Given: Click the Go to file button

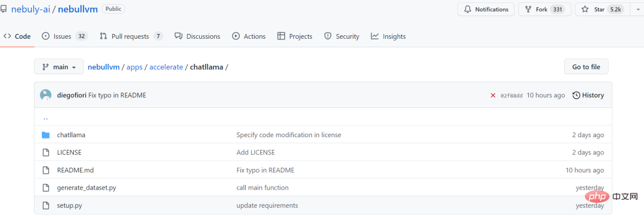Looking at the screenshot, I should click(586, 66).
